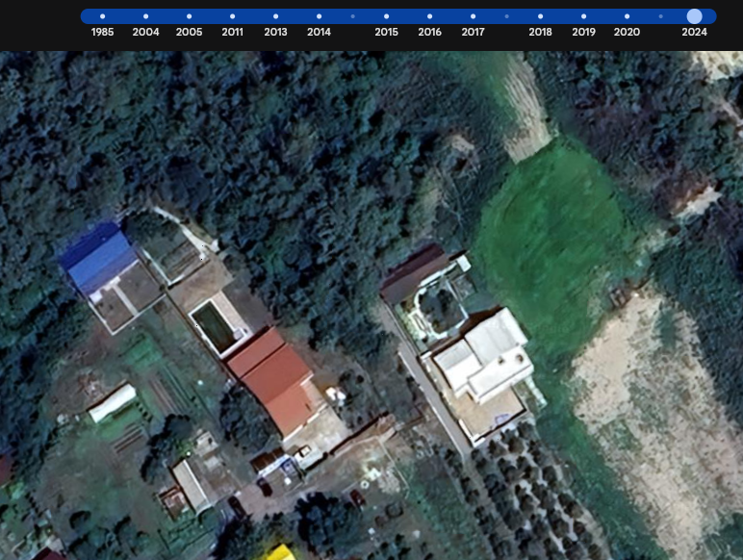Viewport: 743px width, 560px height.
Task: Click the 2024 timeline slider handle
Action: coord(694,16)
